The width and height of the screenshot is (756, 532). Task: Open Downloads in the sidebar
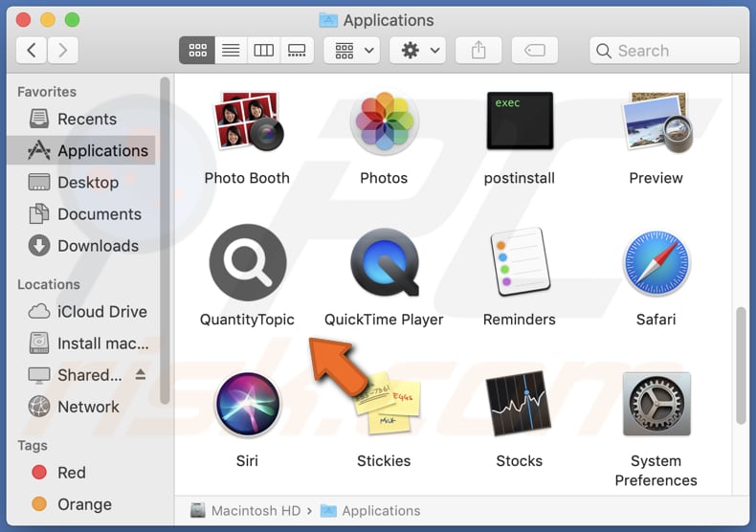tap(80, 246)
